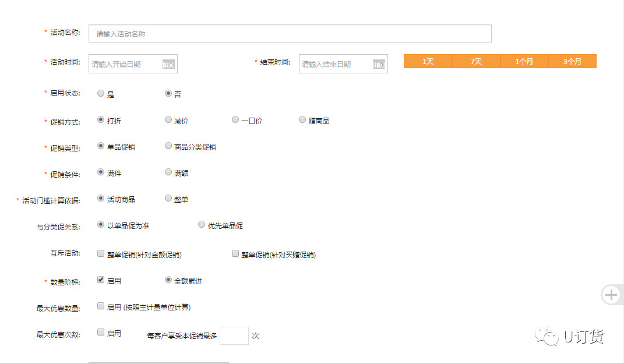The height and width of the screenshot is (364, 624).
Task: Select 满额 promotion condition
Action: 168,172
